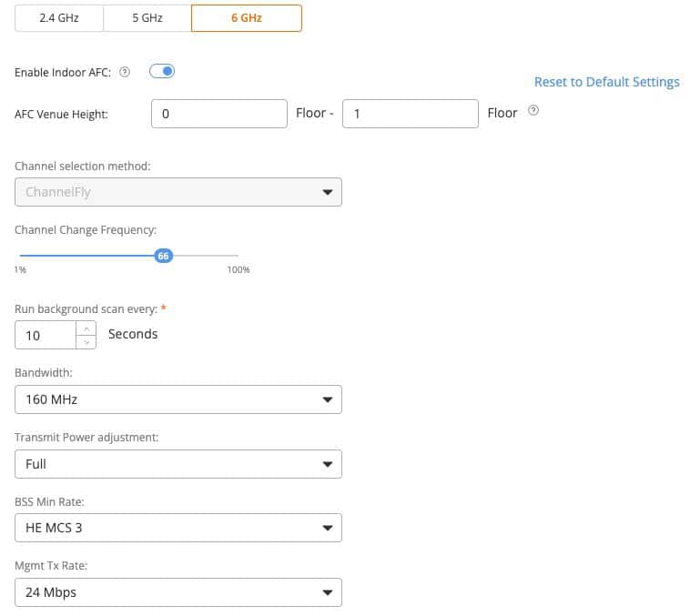Click background scan increment arrow
This screenshot has width=690, height=616.
[86, 328]
